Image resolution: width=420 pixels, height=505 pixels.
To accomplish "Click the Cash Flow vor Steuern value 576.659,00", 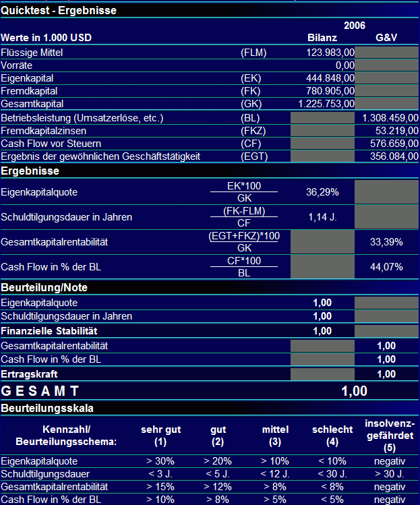I will pyautogui.click(x=394, y=144).
